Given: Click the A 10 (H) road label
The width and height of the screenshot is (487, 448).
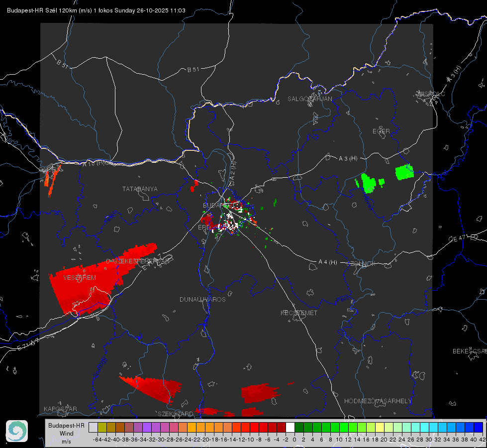Looking at the screenshot, I should [94, 163].
